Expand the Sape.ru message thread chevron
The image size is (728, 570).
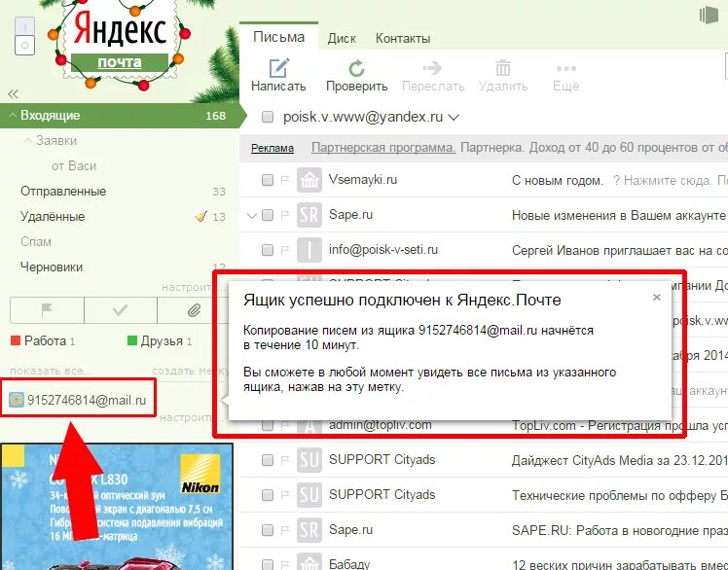(252, 215)
